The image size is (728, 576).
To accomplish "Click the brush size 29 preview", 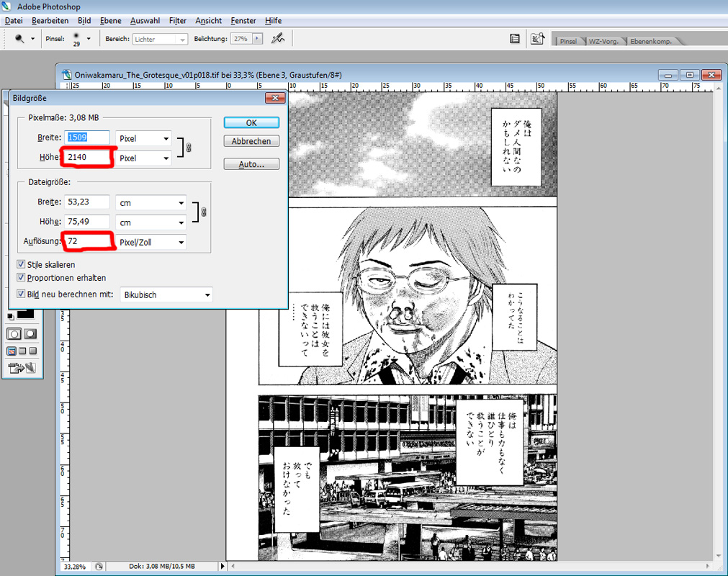I will click(x=76, y=39).
